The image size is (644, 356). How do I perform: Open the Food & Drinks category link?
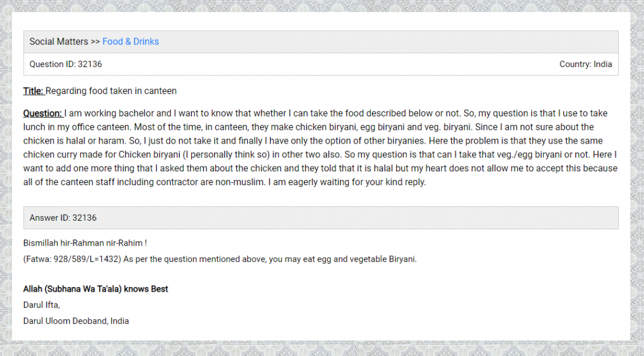tap(130, 42)
